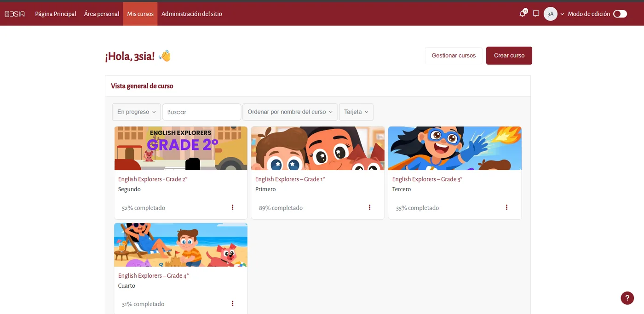Click the 52% completado progress text
Viewport: 644px width, 314px height.
pyautogui.click(x=144, y=208)
